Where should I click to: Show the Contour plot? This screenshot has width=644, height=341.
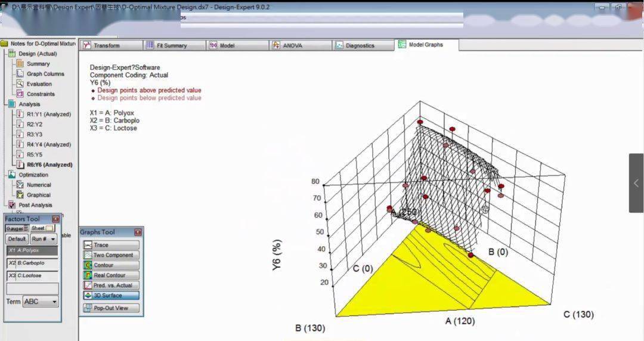point(112,265)
